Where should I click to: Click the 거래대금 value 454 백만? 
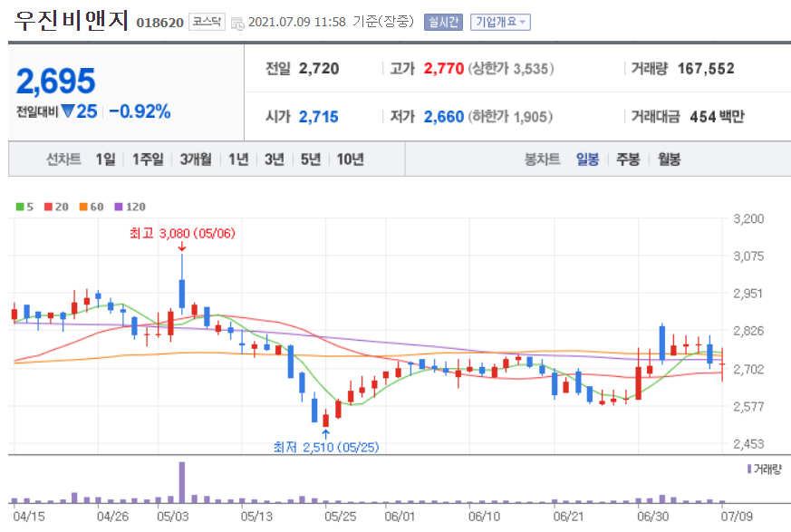718,117
